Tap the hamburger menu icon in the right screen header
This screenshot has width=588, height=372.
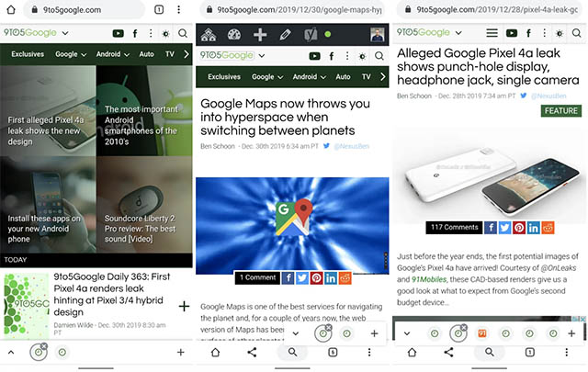(492, 33)
